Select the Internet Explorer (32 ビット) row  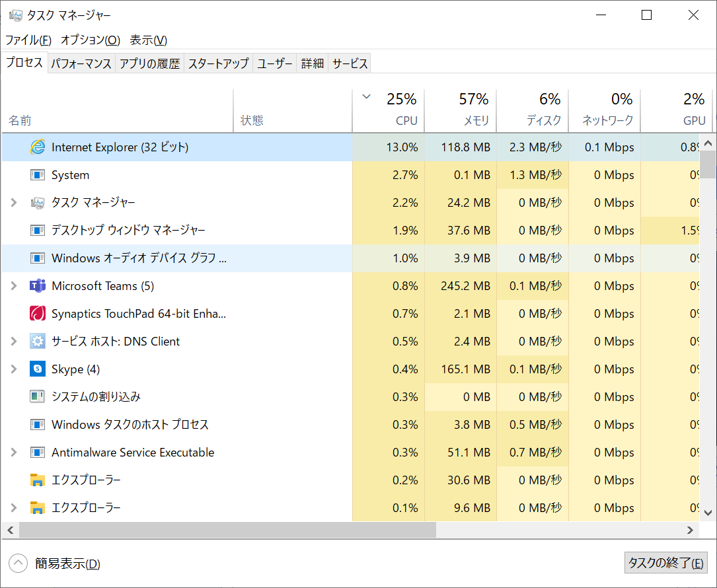pyautogui.click(x=350, y=147)
